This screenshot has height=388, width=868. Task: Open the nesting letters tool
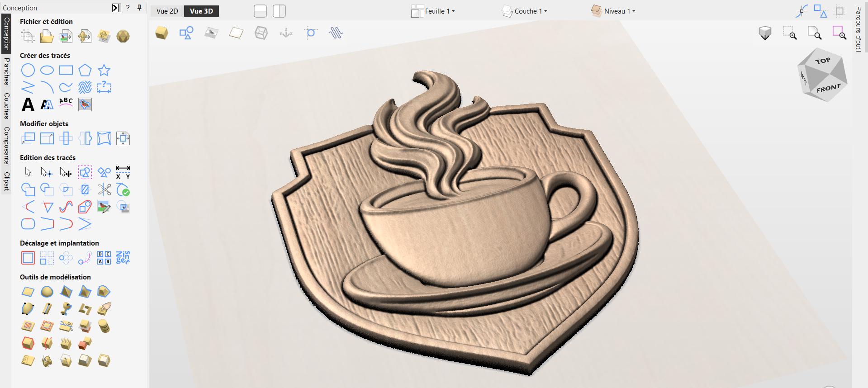[x=123, y=258]
